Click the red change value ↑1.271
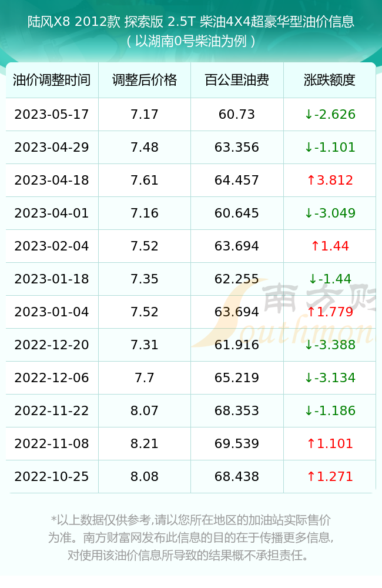Screen dimensions: 382x588 (x=330, y=477)
